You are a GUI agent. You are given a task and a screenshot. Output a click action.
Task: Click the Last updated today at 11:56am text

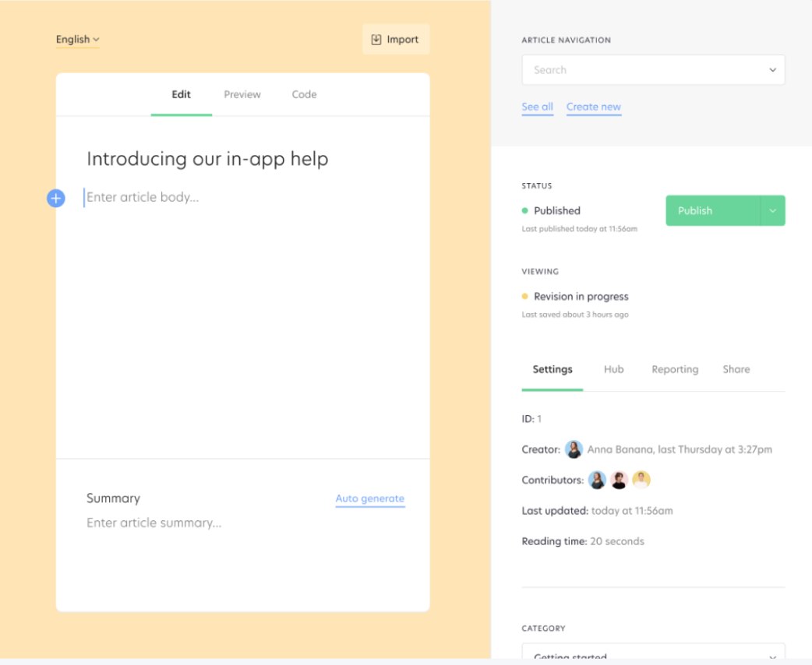click(598, 511)
